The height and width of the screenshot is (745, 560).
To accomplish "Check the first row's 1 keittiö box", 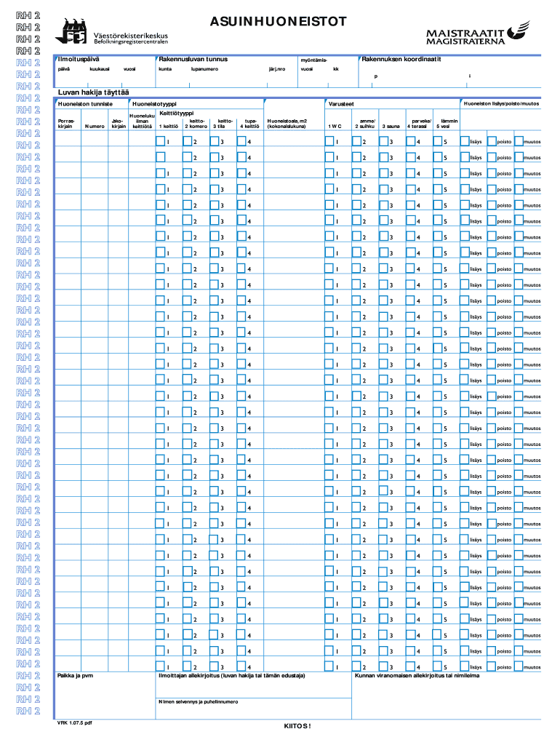I will click(x=161, y=140).
